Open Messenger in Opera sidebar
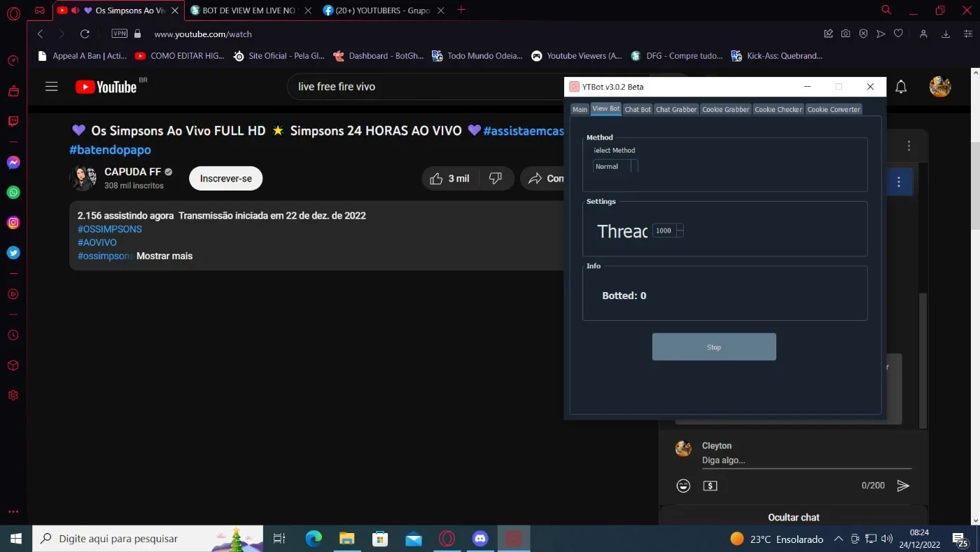Screen dimensions: 980x552 (13, 163)
